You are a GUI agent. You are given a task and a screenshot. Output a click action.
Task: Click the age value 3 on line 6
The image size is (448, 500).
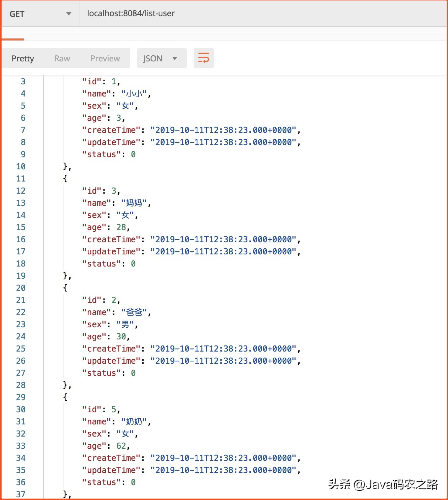(119, 118)
